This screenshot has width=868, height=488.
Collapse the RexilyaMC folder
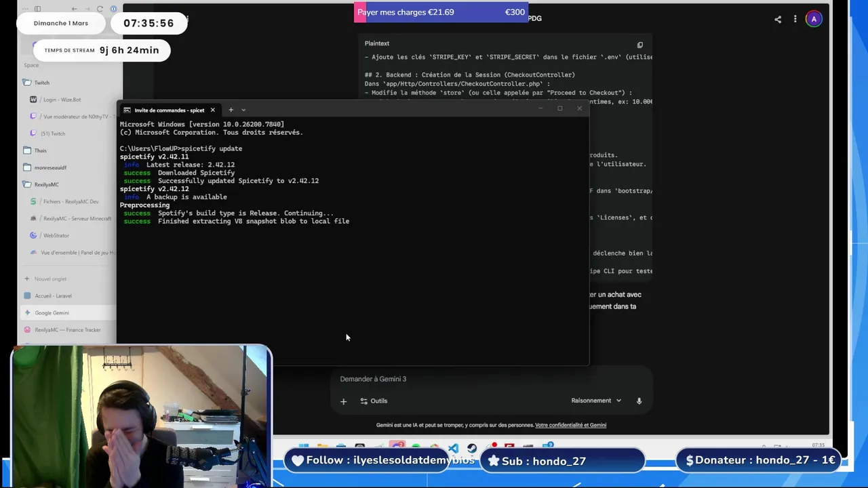68,184
